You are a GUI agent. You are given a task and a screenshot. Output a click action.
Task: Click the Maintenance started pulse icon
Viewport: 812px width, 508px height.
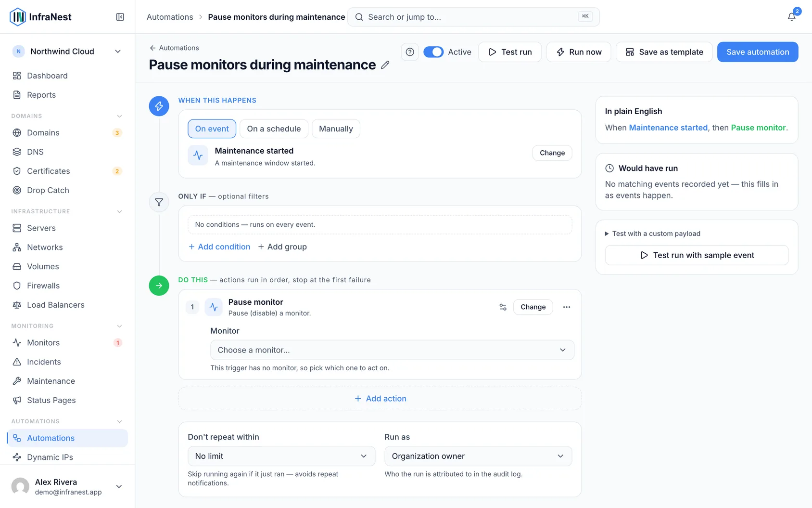(x=198, y=156)
